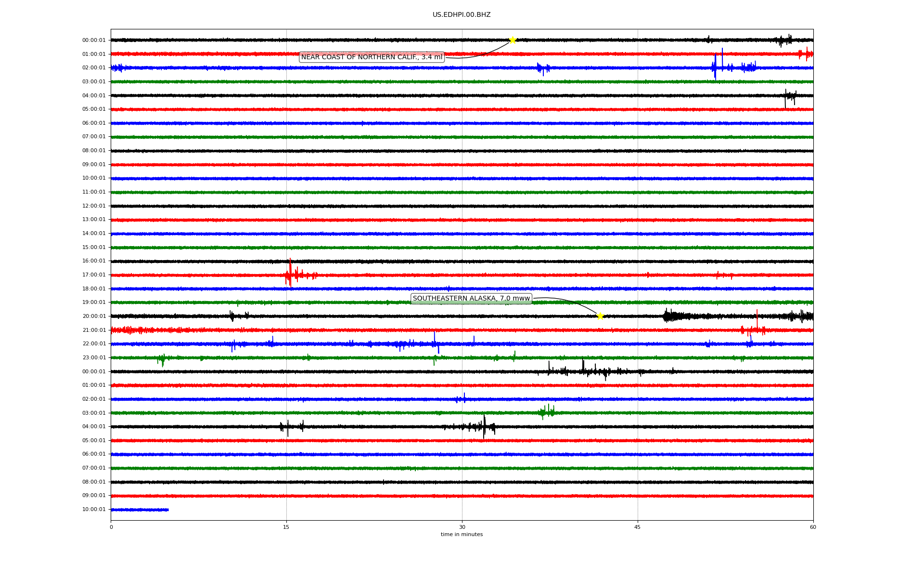
Task: Click the 'SOUTHEASTERN ALASKA, 7.0 mww' label
Action: (x=471, y=299)
